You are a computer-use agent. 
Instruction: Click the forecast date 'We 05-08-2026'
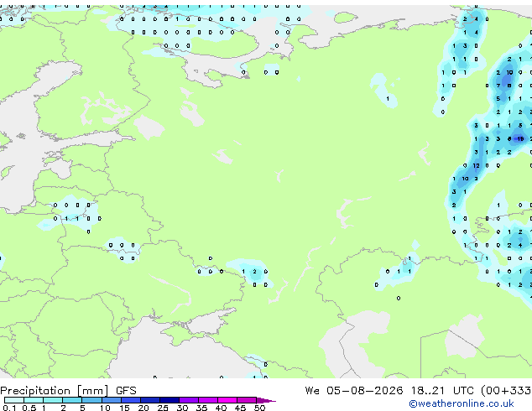coord(354,391)
